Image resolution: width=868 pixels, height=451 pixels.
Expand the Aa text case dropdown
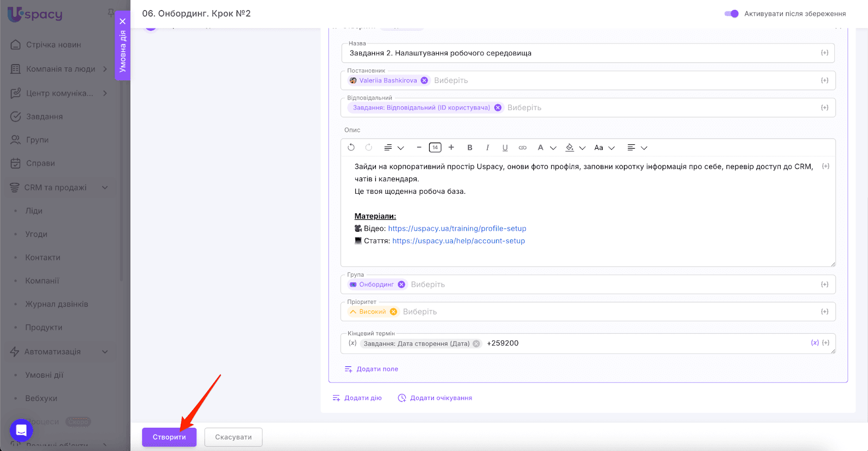click(x=611, y=148)
